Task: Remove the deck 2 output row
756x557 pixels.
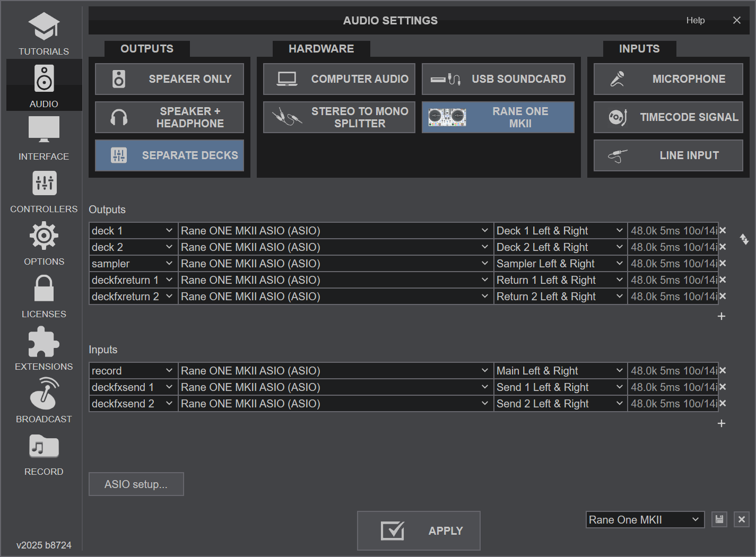Action: coord(723,247)
